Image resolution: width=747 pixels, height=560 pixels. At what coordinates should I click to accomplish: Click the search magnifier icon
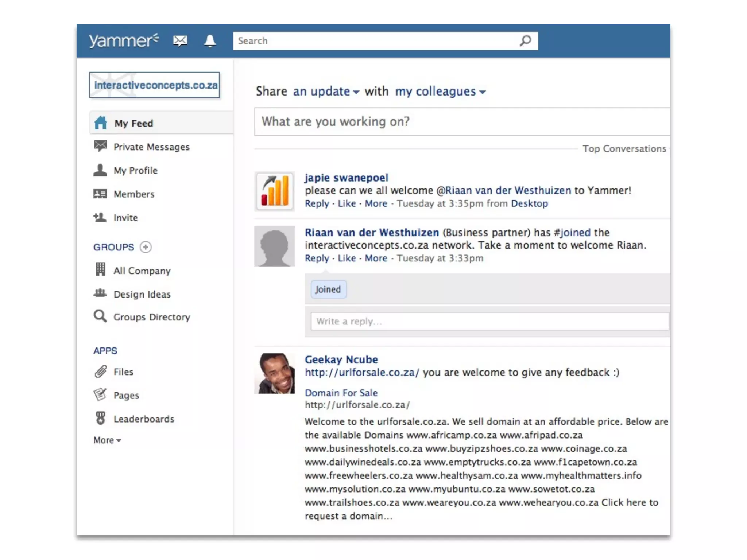[x=525, y=40]
